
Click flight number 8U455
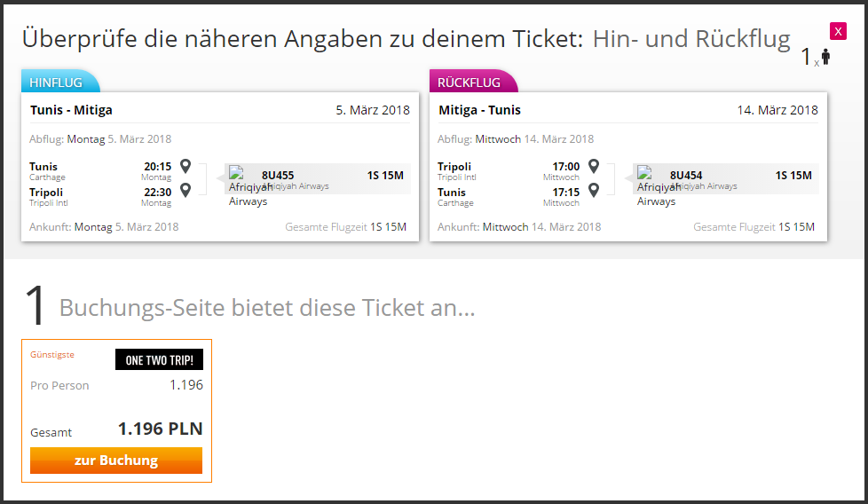(x=278, y=176)
